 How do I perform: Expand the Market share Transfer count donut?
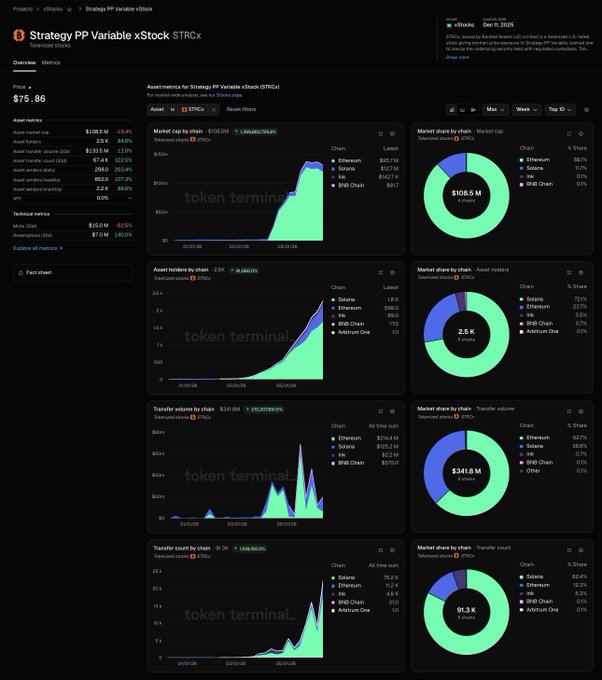(x=569, y=550)
